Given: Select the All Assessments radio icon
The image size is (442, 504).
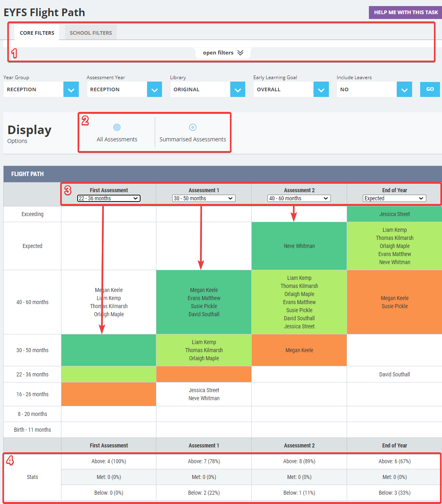Looking at the screenshot, I should (117, 127).
